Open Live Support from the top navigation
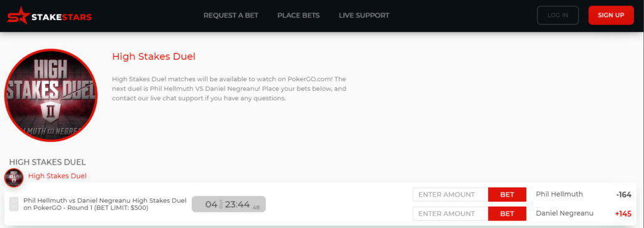The image size is (644, 228). coord(364,16)
